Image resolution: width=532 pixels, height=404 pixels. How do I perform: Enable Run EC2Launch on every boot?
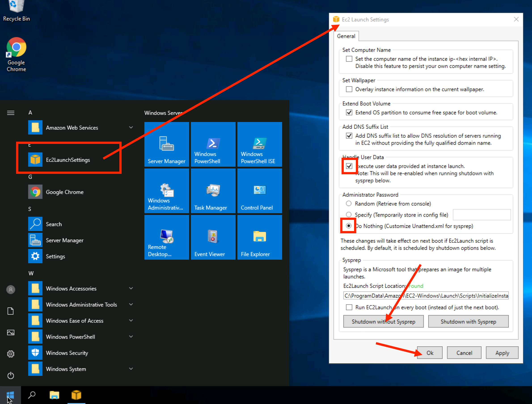[x=349, y=307]
